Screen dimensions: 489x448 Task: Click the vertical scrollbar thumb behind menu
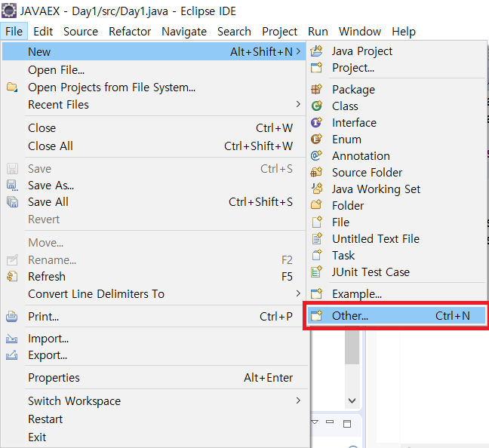[x=352, y=347]
